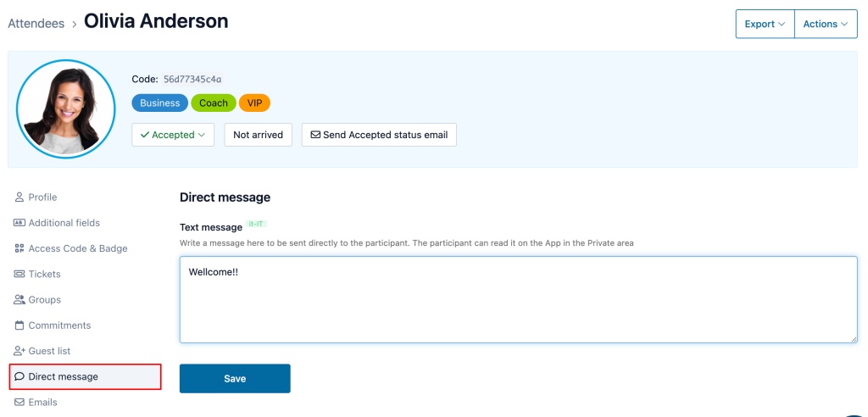Click Olivia Anderson's profile photo
Viewport: 868px width, 417px height.
click(65, 108)
